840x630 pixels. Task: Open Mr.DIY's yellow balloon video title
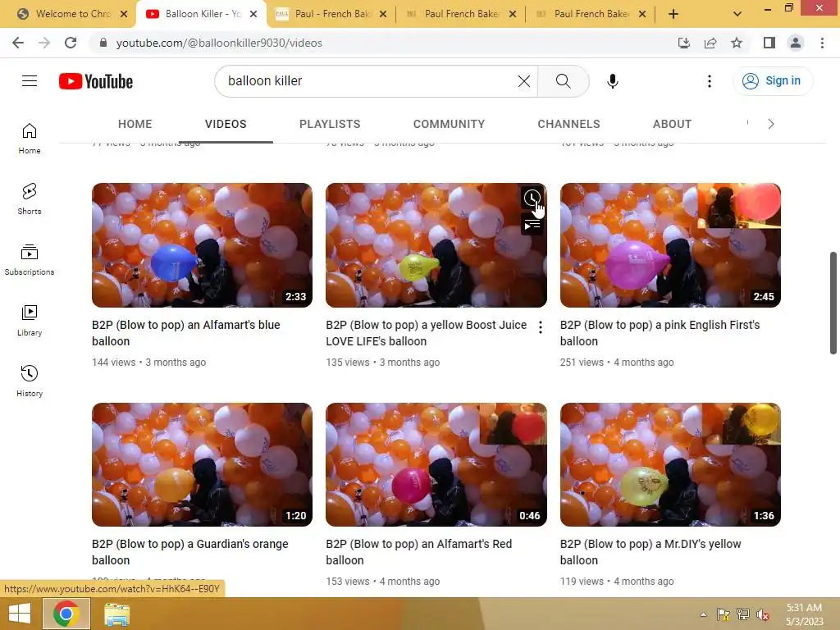[651, 552]
